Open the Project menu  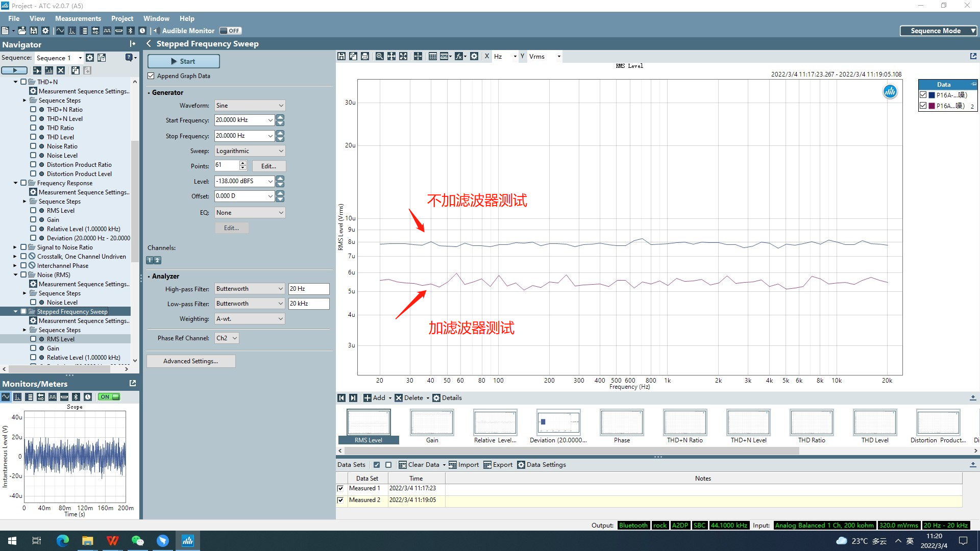(122, 18)
